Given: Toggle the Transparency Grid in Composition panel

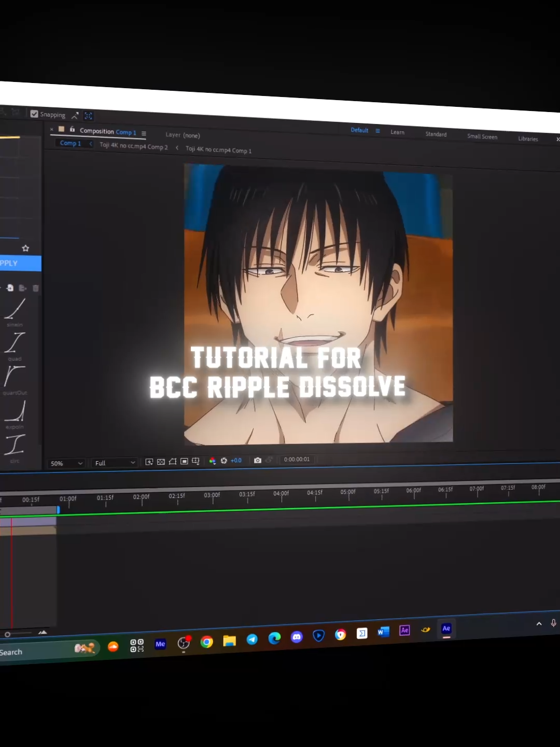Looking at the screenshot, I should (161, 461).
